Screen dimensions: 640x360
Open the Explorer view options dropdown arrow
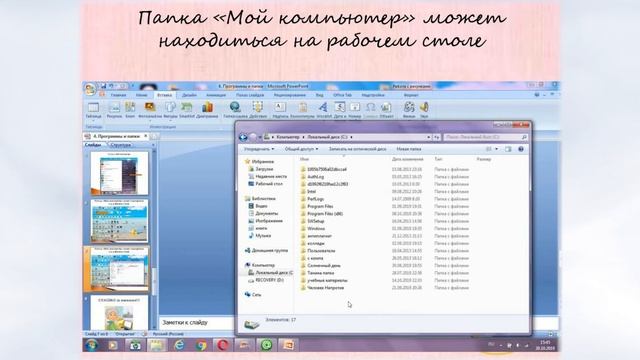496,149
